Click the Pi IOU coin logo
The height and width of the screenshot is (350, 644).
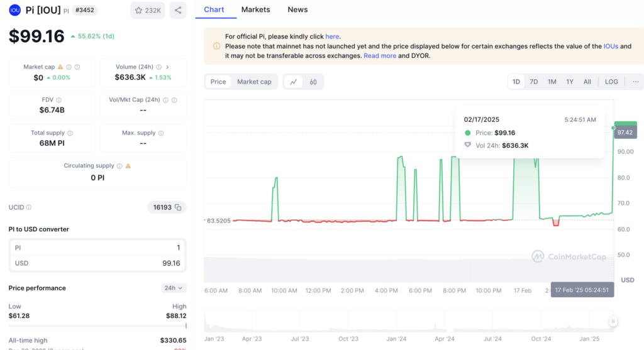click(15, 10)
